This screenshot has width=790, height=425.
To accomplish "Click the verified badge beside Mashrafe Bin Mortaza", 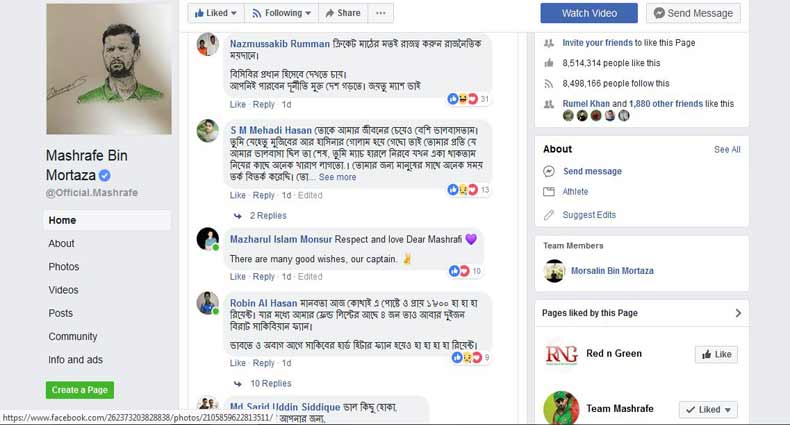I will 119,176.
